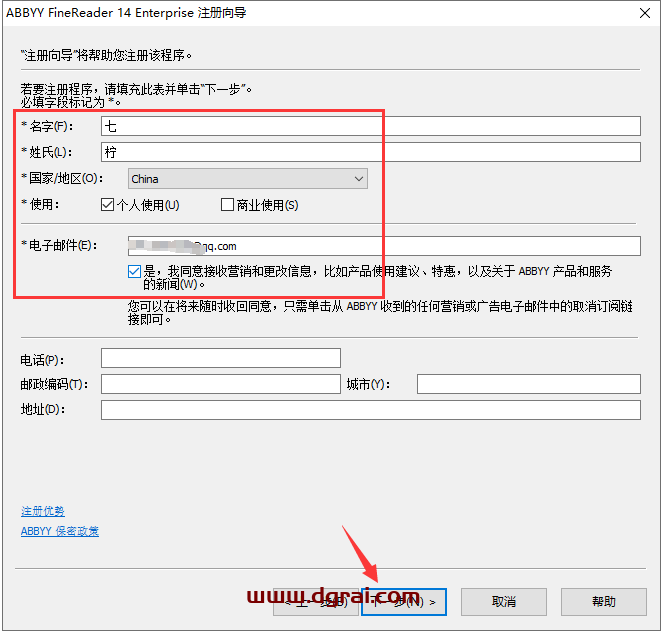Toggle the personal use (个人使用) checkbox
The image size is (663, 633).
[107, 205]
